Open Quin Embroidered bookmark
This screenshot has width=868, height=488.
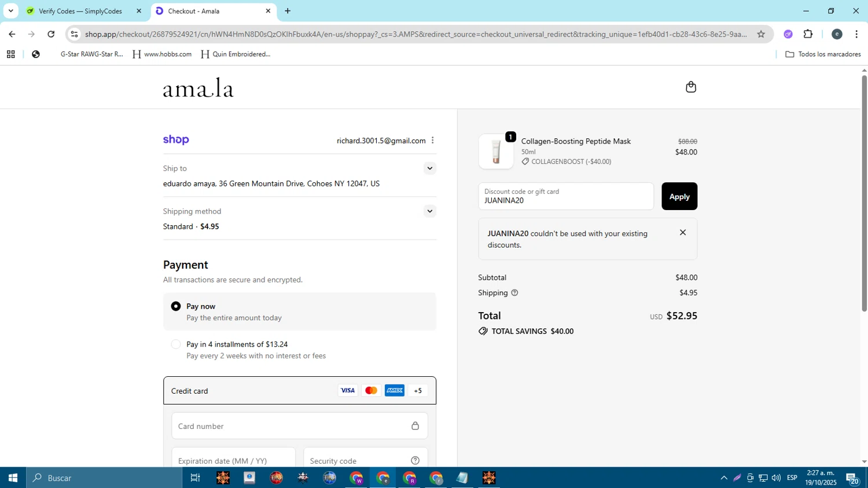tap(236, 54)
